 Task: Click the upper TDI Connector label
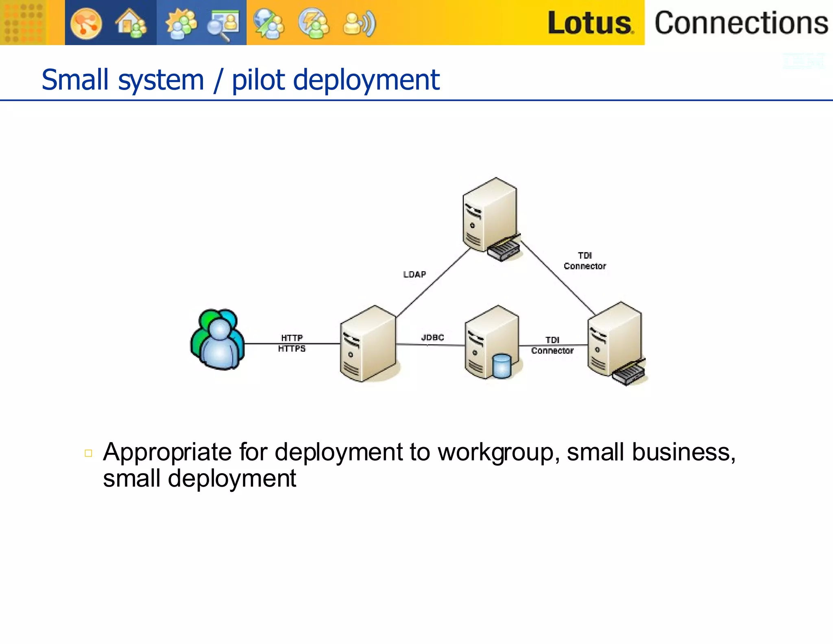pos(584,261)
